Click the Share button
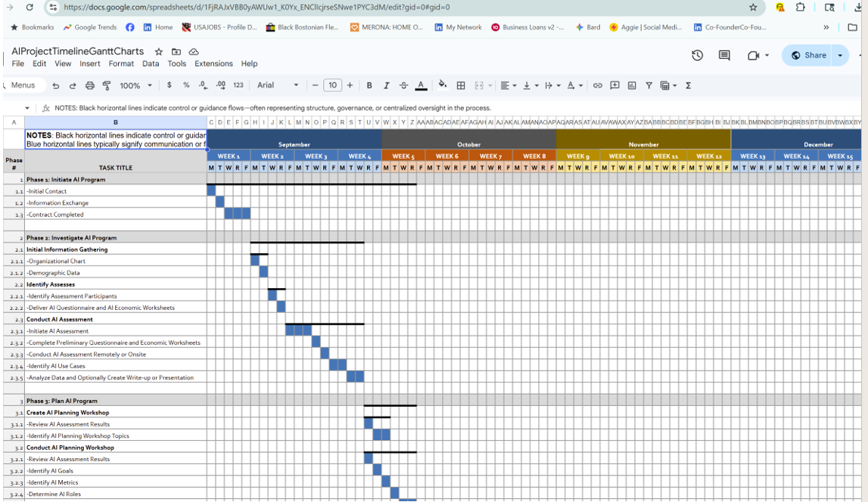Image resolution: width=868 pixels, height=502 pixels. [x=809, y=55]
